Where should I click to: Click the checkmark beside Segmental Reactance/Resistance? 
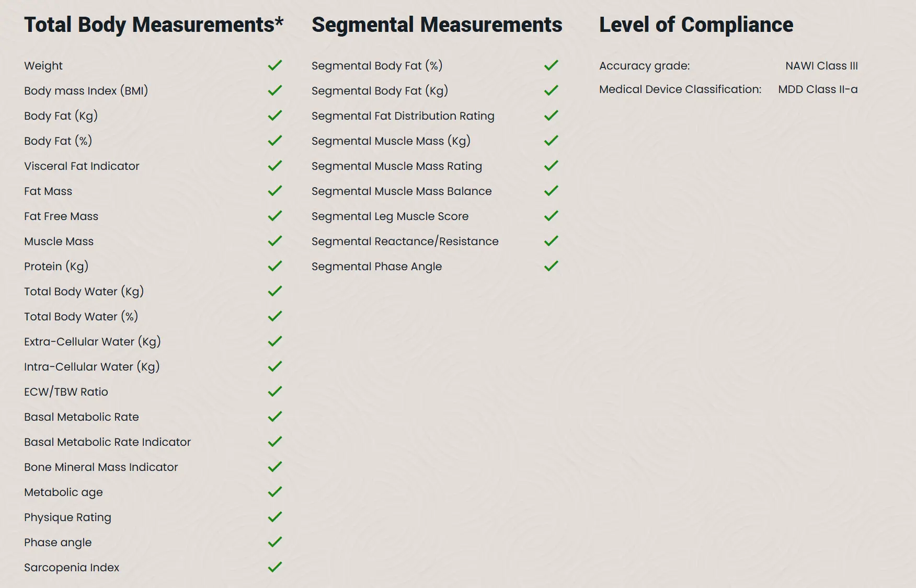tap(551, 241)
